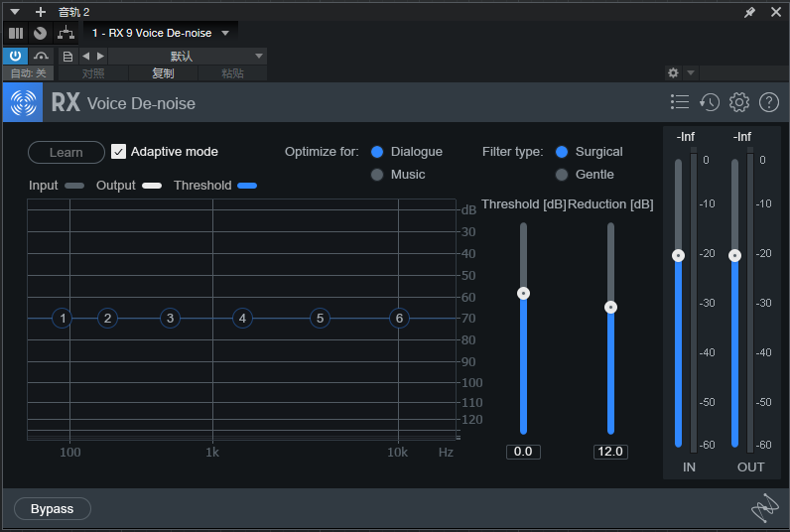The width and height of the screenshot is (790, 532).
Task: Open the undo history clock icon
Action: [x=710, y=102]
